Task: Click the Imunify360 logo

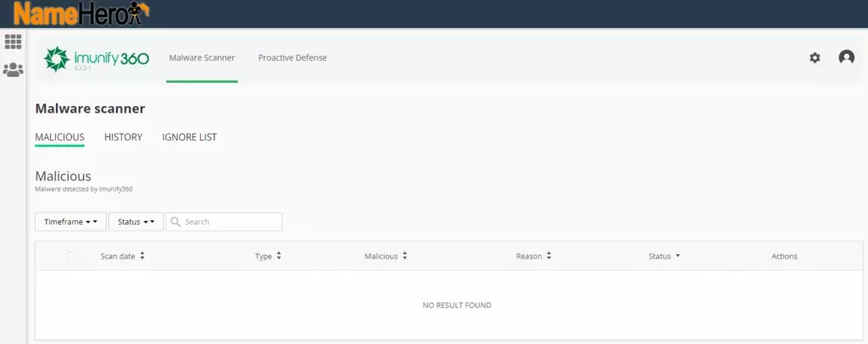Action: click(x=97, y=59)
